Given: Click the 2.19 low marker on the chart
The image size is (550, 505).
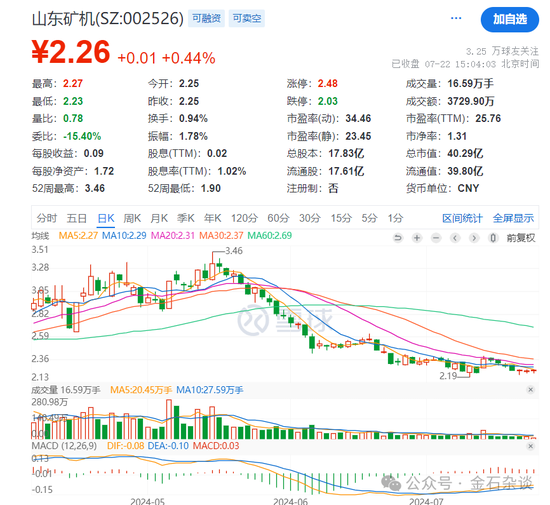Looking at the screenshot, I should click(x=448, y=376).
